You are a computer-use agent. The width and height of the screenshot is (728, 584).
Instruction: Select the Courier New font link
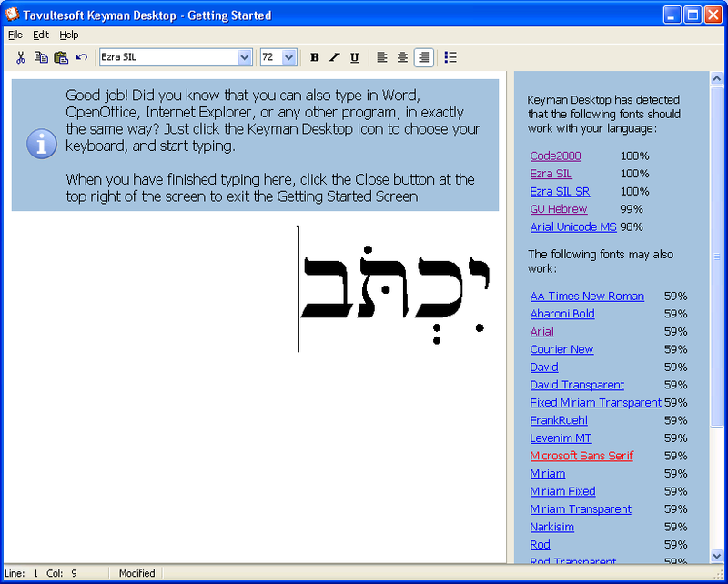point(561,349)
